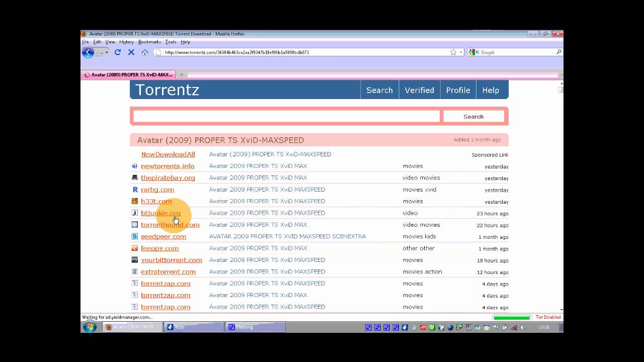Click the yourbittorrent.com favicon
The width and height of the screenshot is (644, 362).
pos(134,260)
